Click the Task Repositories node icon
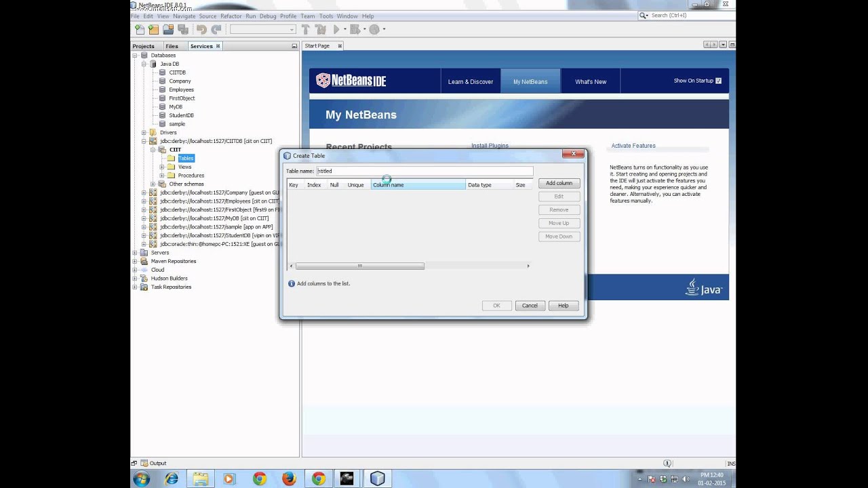Image resolution: width=868 pixels, height=488 pixels. [x=144, y=287]
